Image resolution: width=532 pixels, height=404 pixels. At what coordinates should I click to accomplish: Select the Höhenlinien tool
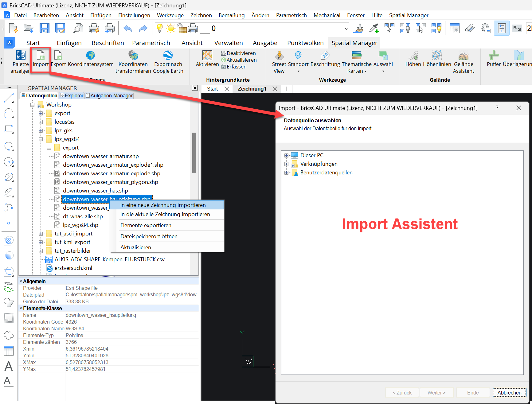(437, 60)
